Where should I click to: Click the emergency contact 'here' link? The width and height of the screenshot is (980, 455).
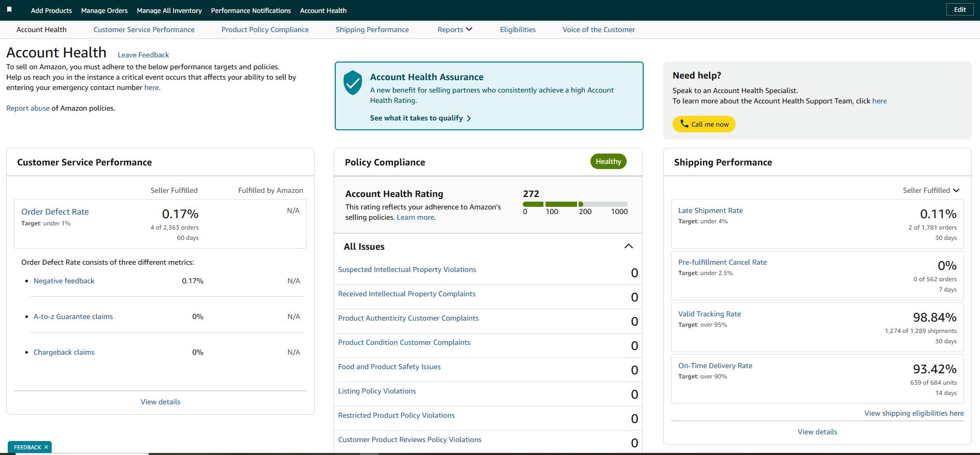tap(151, 87)
